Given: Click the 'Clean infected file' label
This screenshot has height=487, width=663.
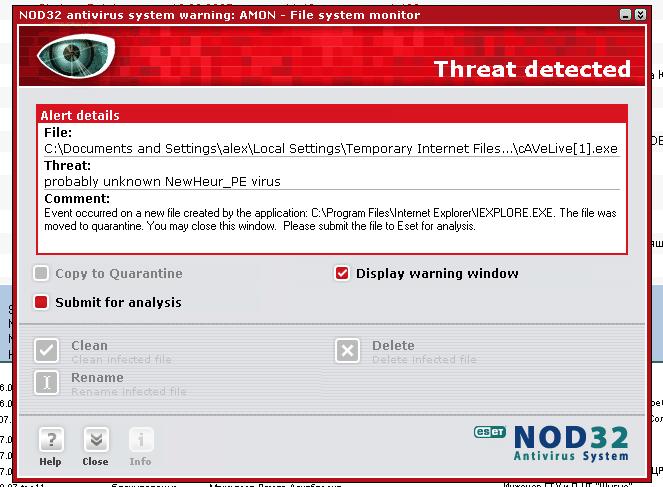Looking at the screenshot, I should pyautogui.click(x=121, y=360).
